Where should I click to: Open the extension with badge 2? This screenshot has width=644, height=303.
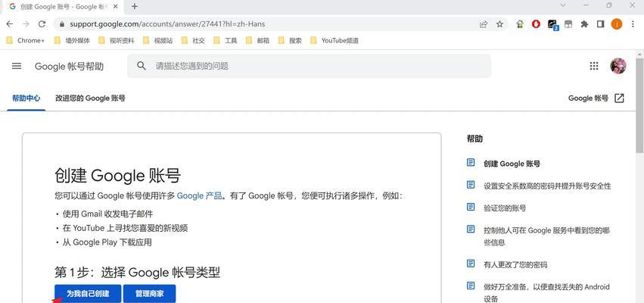(552, 25)
